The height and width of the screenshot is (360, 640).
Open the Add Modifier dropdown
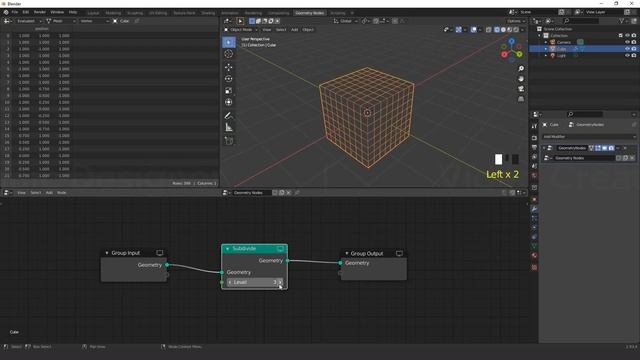(x=589, y=137)
